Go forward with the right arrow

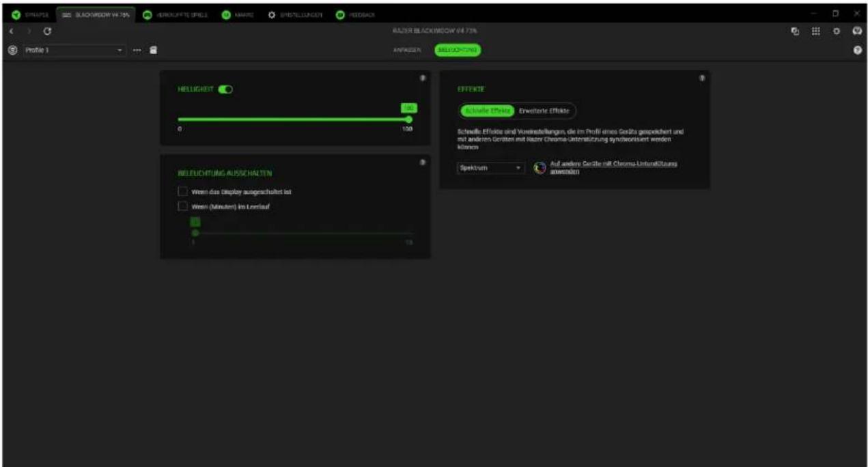[29, 32]
